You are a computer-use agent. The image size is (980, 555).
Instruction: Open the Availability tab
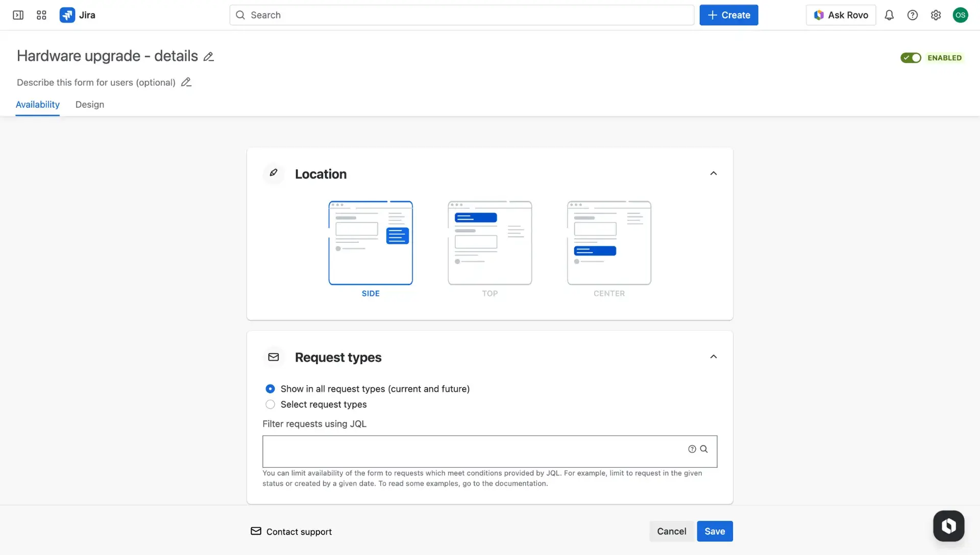(x=37, y=105)
